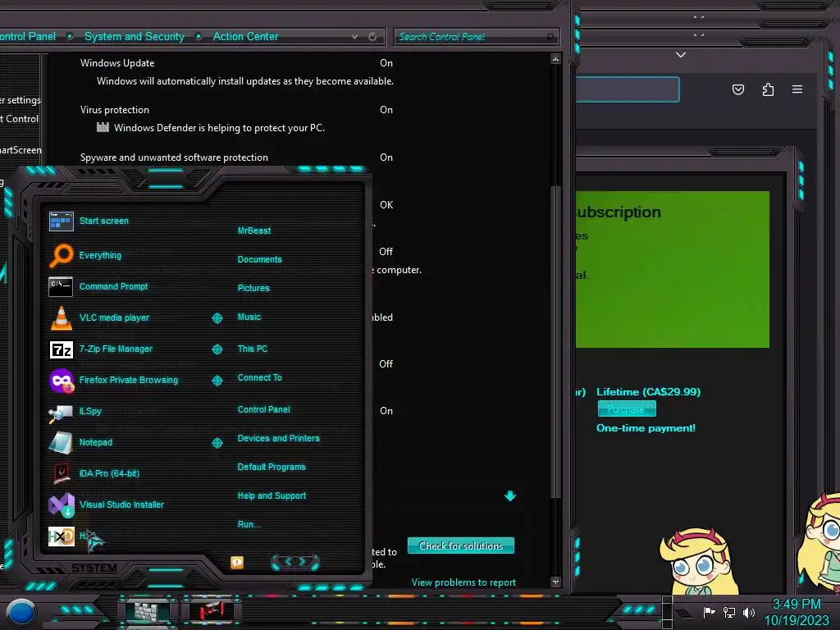Image resolution: width=840 pixels, height=630 pixels.
Task: Open Visual Studio Installer
Action: tap(106, 504)
